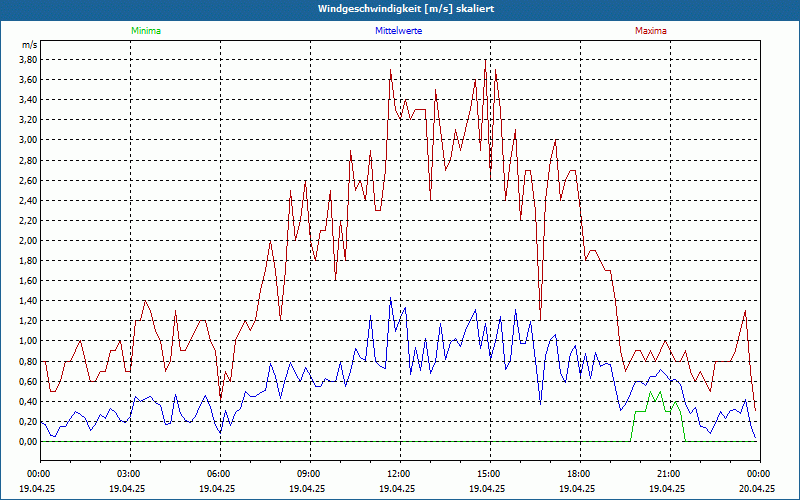The image size is (800, 500).
Task: Click the 19.04.25 date under 12:00
Action: tap(397, 488)
